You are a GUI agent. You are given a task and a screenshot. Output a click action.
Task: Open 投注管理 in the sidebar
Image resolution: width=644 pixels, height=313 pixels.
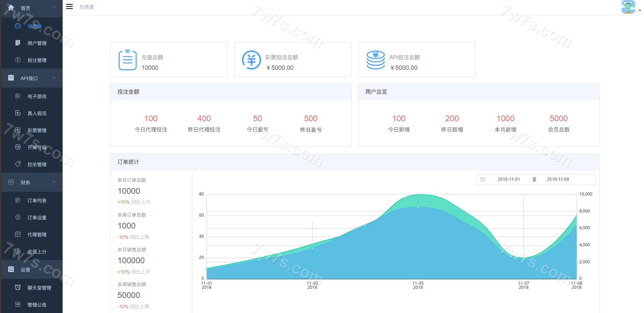coord(37,60)
